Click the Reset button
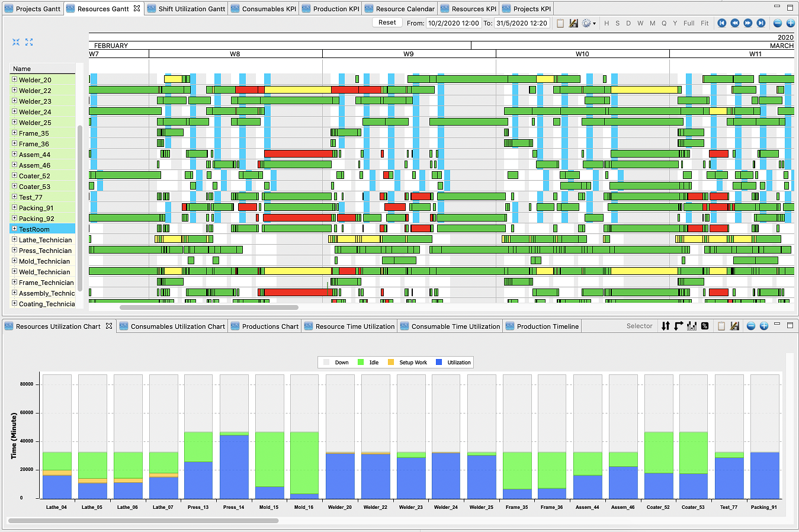 [387, 23]
